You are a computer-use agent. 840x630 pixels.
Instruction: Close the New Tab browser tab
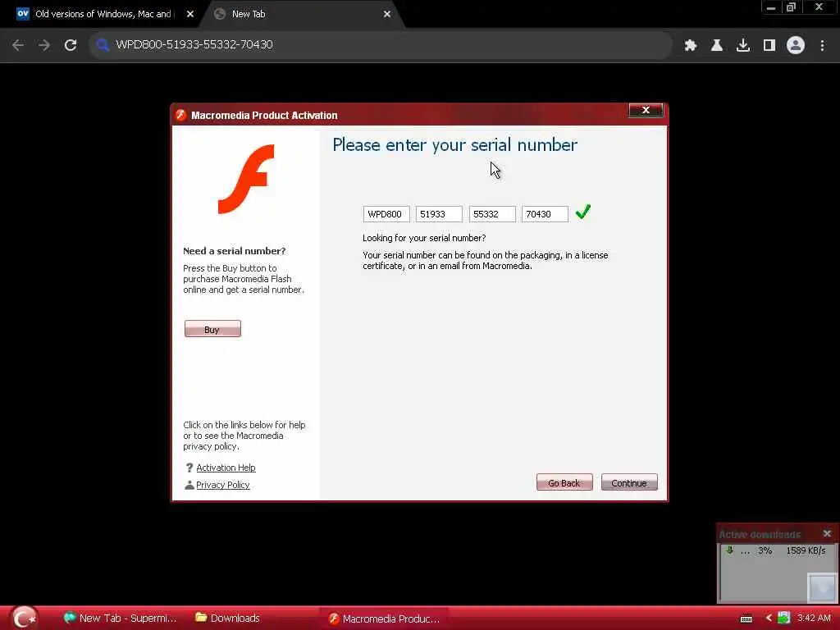[x=387, y=15]
